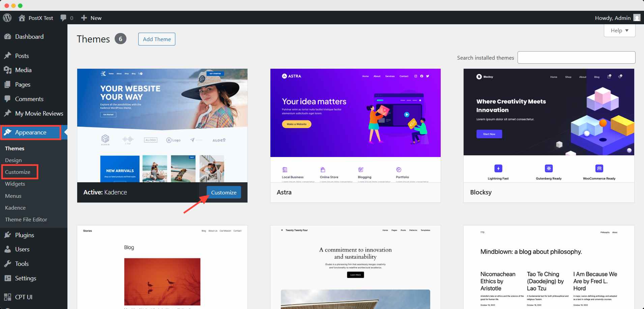Click the Plugins plug icon

click(7, 235)
